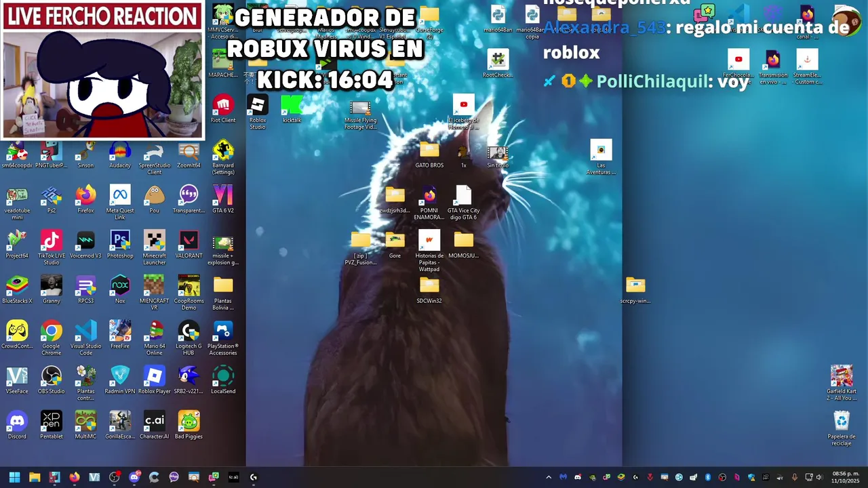Click the Bluetooth tray icon
This screenshot has width=868, height=488.
tap(707, 477)
